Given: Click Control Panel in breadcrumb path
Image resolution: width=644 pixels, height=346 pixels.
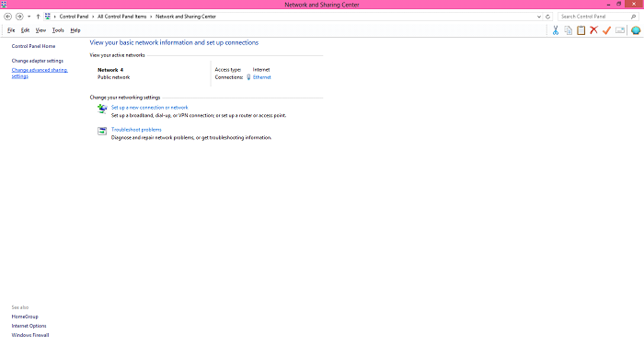Looking at the screenshot, I should [x=74, y=17].
